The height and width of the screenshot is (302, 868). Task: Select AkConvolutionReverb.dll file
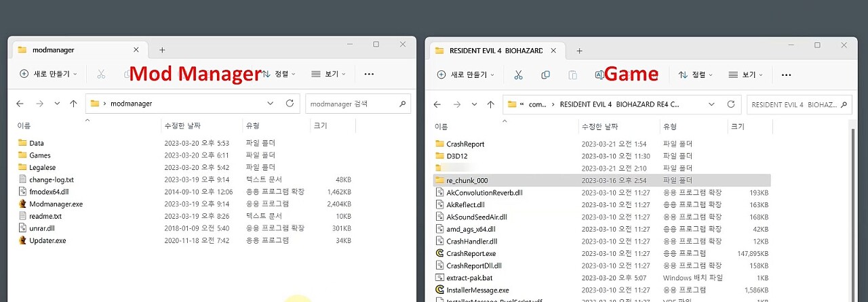pyautogui.click(x=602, y=192)
